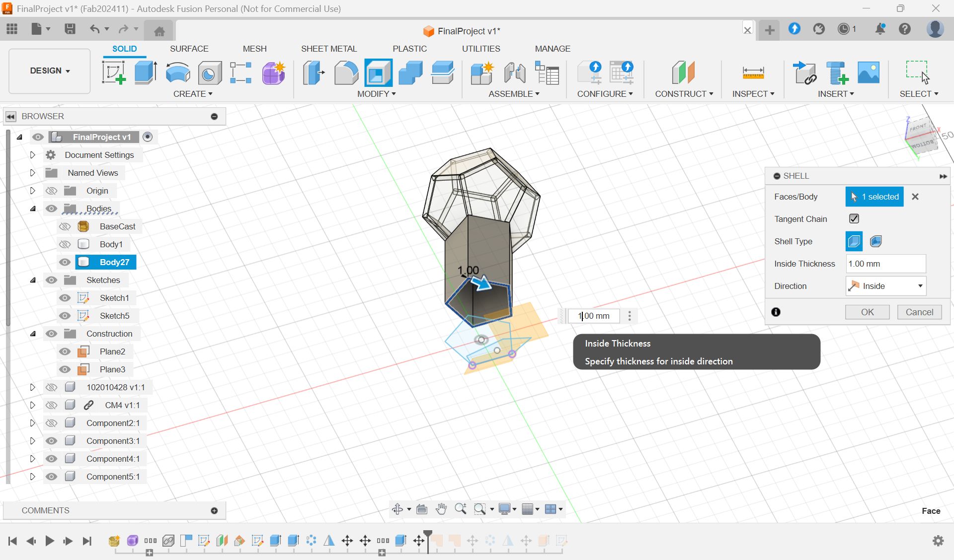Click the view cube in viewport
Image resolution: width=954 pixels, height=560 pixels.
click(x=922, y=137)
